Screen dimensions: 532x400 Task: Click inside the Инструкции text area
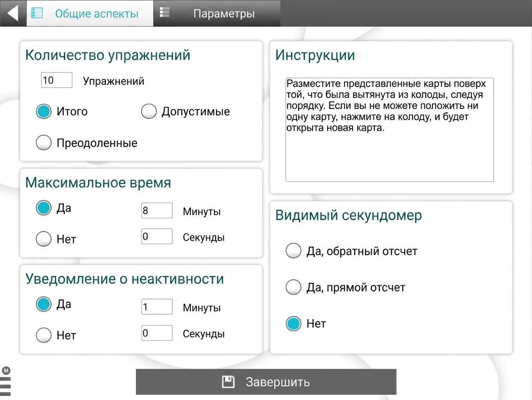pos(390,129)
